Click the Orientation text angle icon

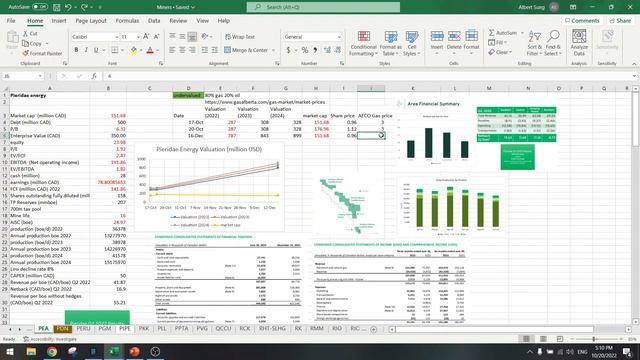205,37
